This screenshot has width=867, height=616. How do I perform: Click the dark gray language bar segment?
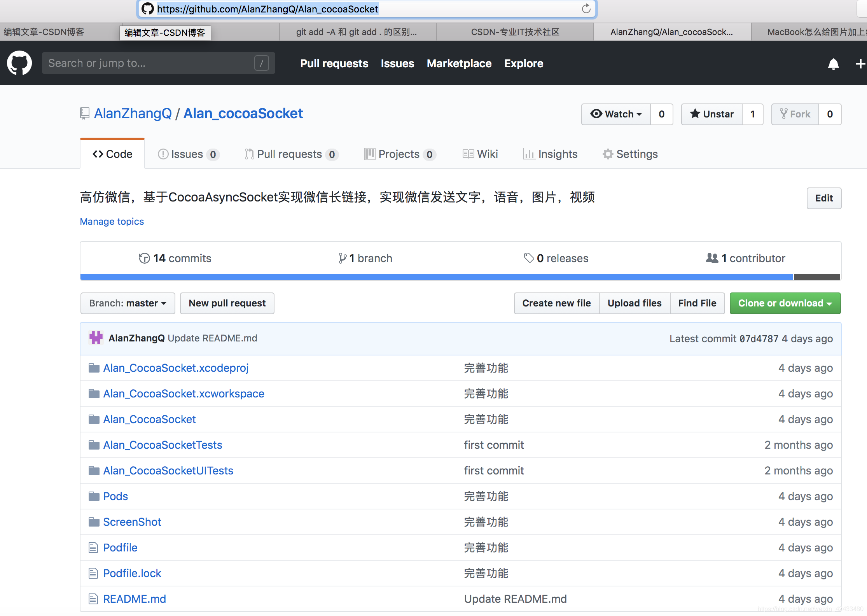tap(817, 277)
